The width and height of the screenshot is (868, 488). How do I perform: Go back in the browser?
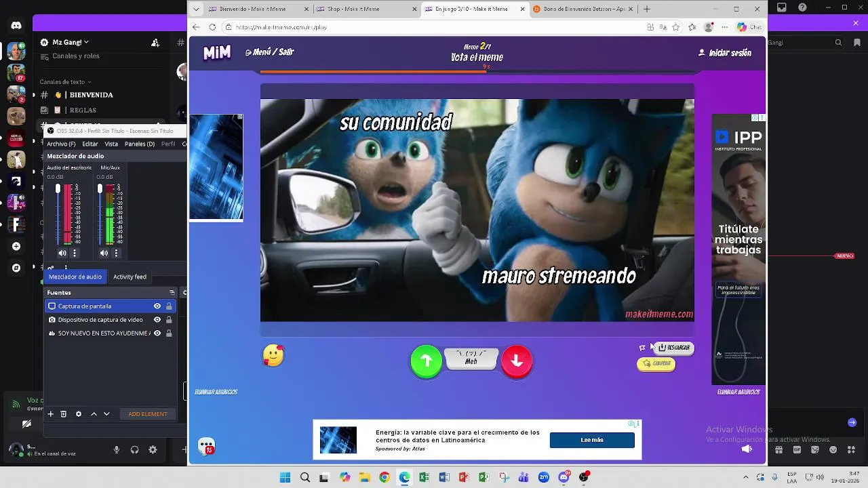tap(196, 27)
